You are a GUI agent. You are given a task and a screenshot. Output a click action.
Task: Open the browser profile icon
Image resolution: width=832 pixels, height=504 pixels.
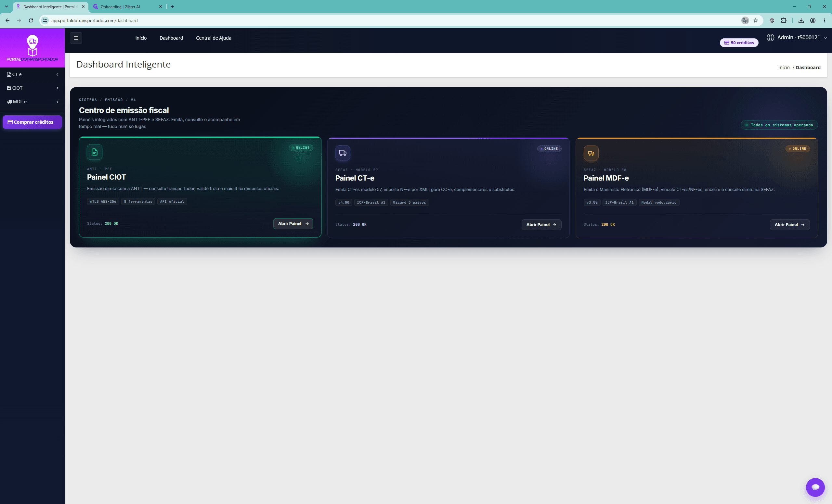(813, 20)
